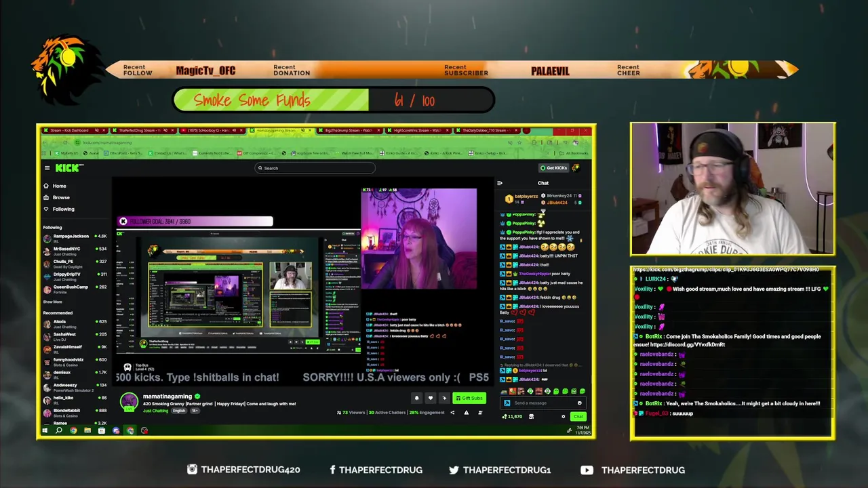Open shop icon beside points balance
Viewport: 868px width, 488px height.
point(530,417)
